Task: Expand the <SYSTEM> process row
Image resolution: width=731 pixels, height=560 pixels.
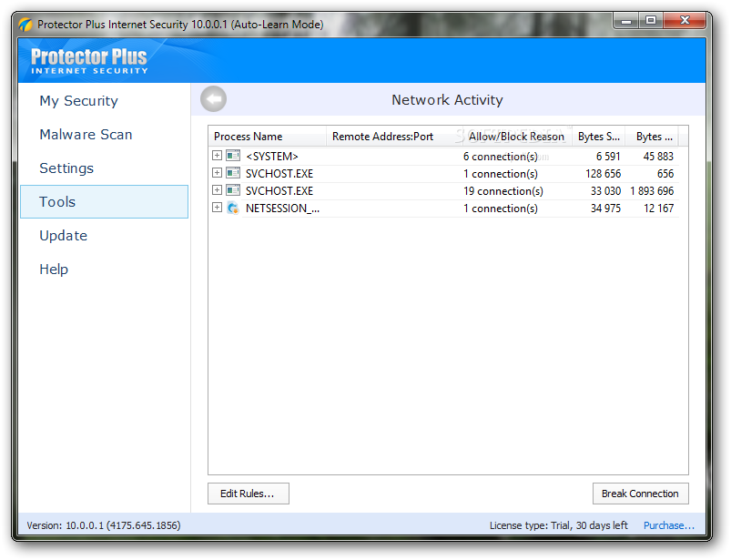Action: click(x=217, y=156)
